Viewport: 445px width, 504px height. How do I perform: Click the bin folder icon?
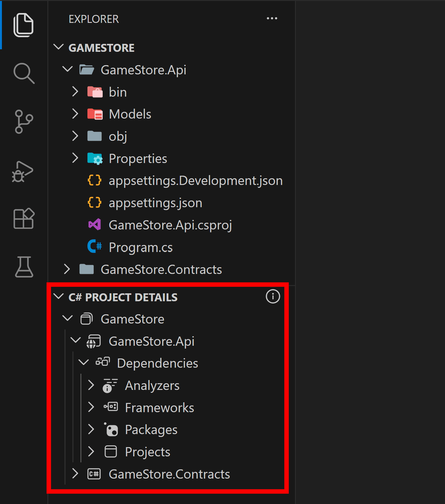click(x=95, y=92)
